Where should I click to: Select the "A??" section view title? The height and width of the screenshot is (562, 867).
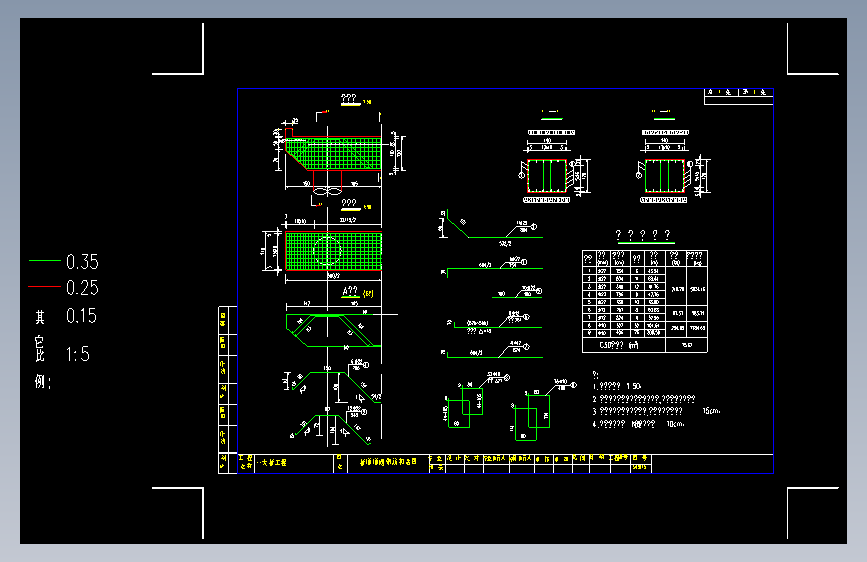coord(350,292)
